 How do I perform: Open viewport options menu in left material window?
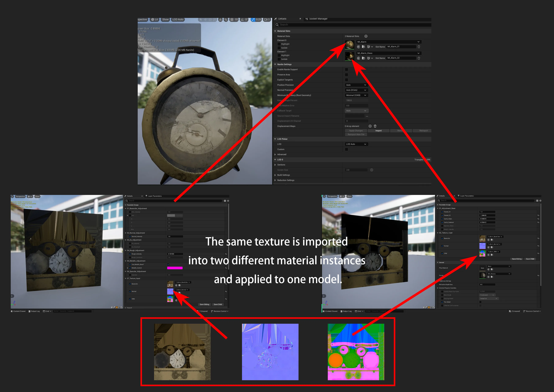12,196
